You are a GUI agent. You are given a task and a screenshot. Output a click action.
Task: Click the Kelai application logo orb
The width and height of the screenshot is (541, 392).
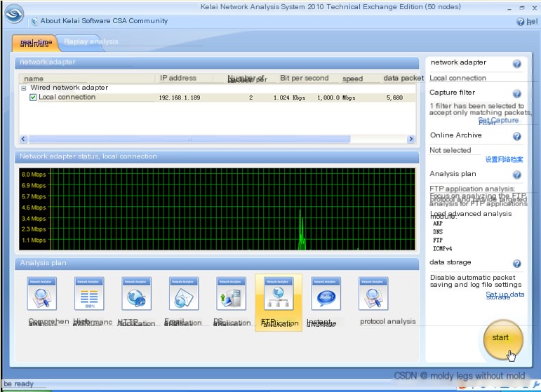click(x=14, y=14)
